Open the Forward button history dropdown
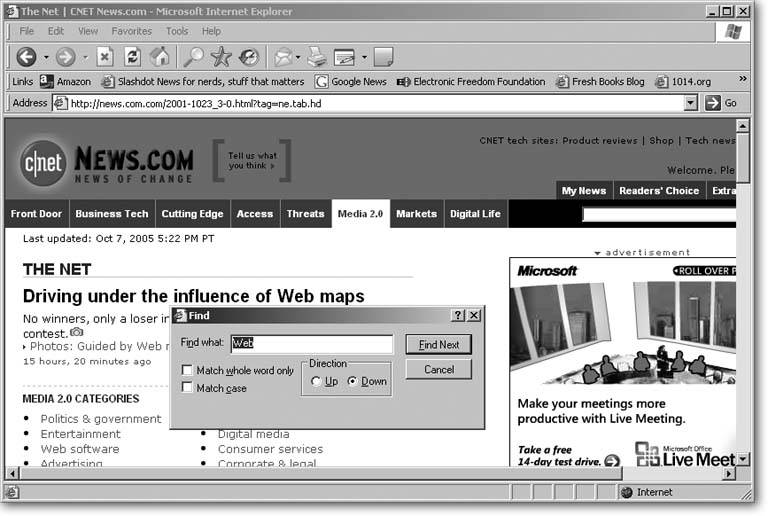Viewport: 768px width, 516px height. [x=85, y=58]
